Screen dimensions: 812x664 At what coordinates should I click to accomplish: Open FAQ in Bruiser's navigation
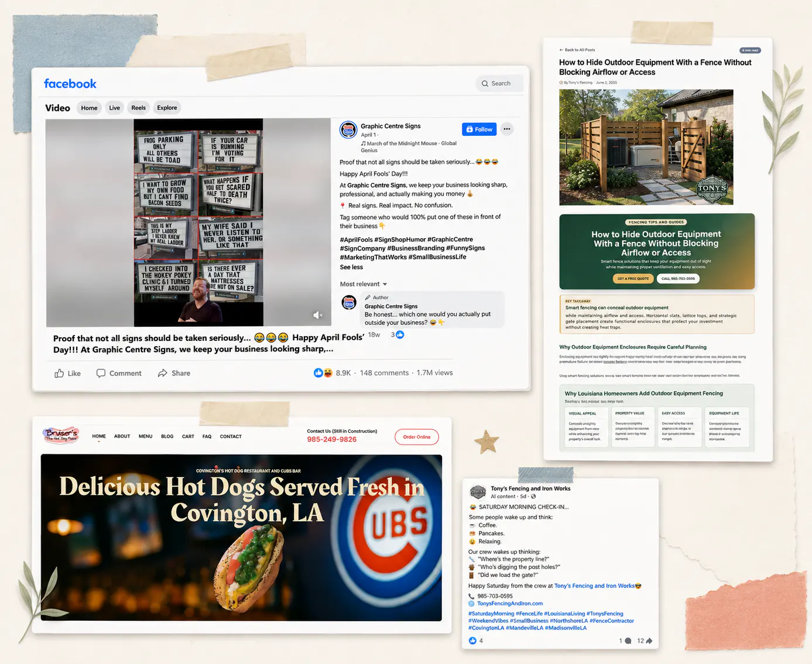tap(207, 436)
